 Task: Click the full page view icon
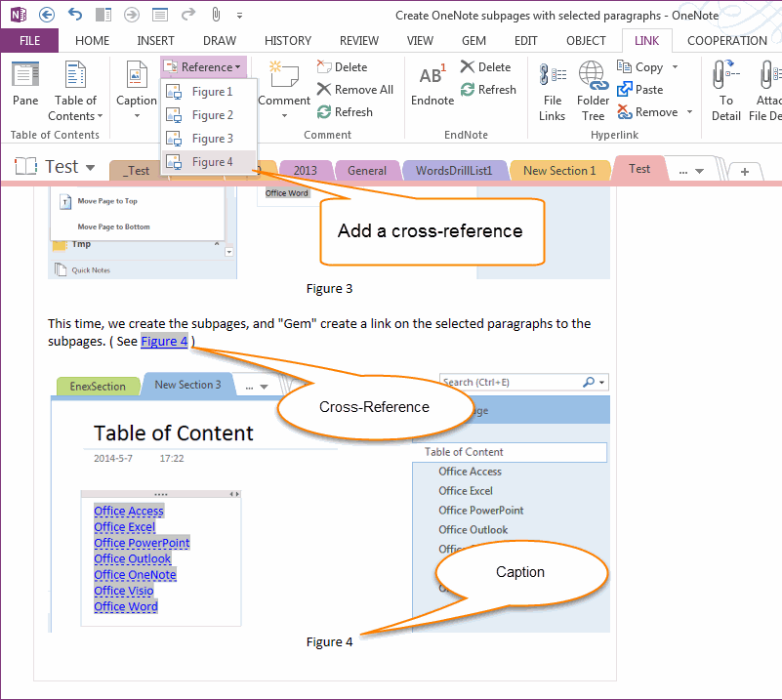(x=159, y=15)
